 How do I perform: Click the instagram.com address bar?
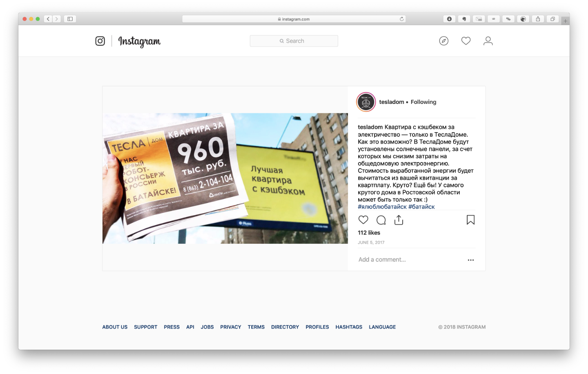click(x=294, y=19)
